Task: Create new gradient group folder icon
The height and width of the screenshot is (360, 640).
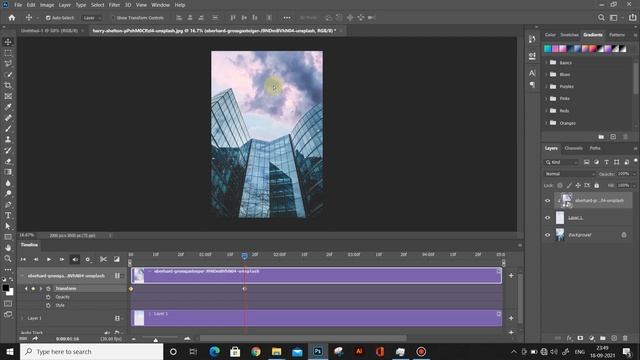Action: click(x=601, y=137)
